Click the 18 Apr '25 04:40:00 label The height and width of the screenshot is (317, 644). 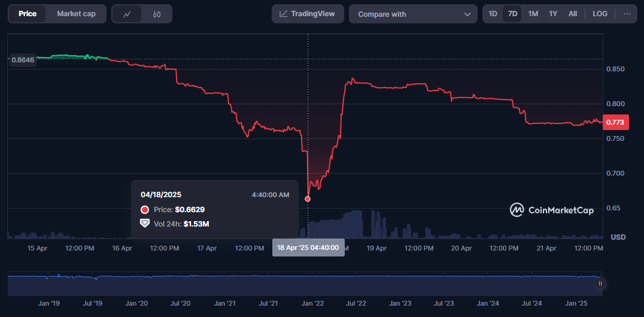pyautogui.click(x=308, y=247)
